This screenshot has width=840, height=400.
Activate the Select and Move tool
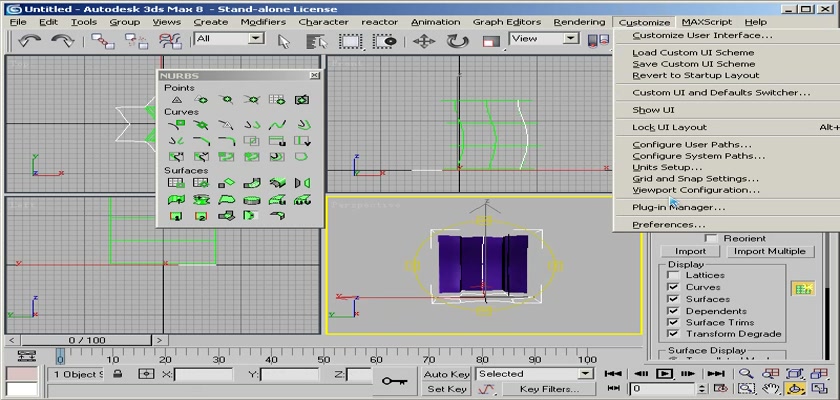coord(424,41)
